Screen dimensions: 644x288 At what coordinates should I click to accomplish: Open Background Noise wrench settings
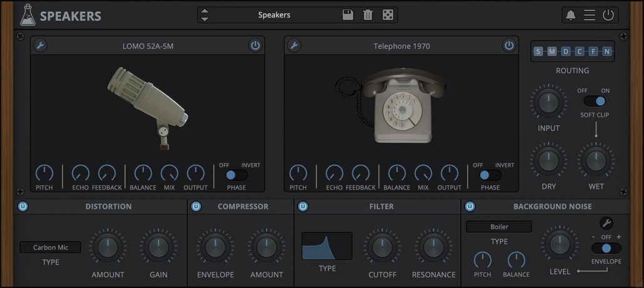pyautogui.click(x=606, y=223)
